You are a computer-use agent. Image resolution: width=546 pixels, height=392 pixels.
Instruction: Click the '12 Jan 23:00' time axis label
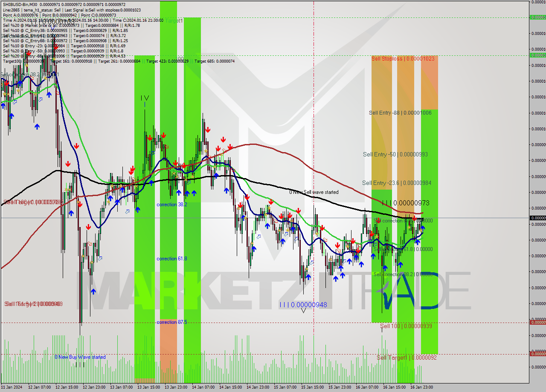94,387
